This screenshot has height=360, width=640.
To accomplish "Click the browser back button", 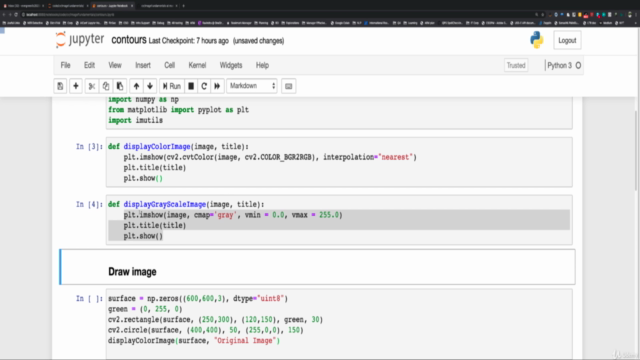I will click(4, 14).
